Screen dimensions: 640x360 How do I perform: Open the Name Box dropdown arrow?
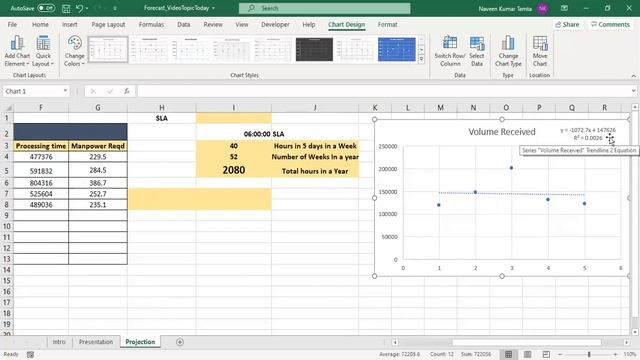coord(65,91)
